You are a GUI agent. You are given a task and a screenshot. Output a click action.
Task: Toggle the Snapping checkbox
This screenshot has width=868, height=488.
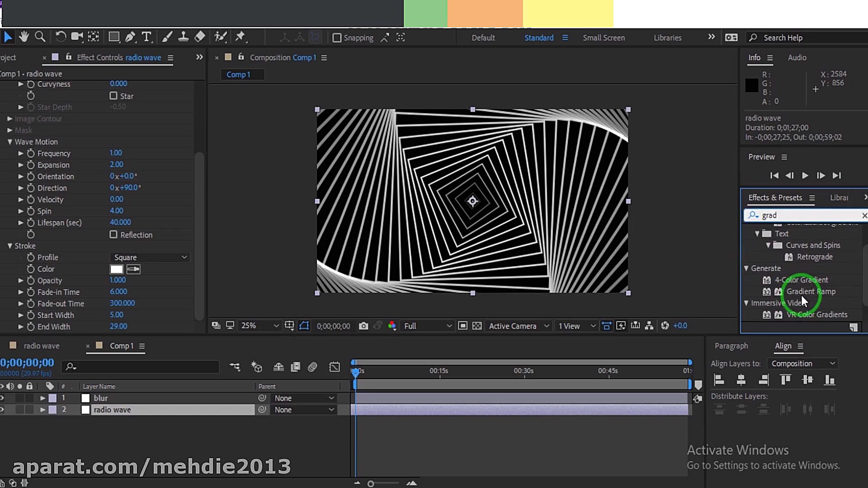(x=337, y=38)
